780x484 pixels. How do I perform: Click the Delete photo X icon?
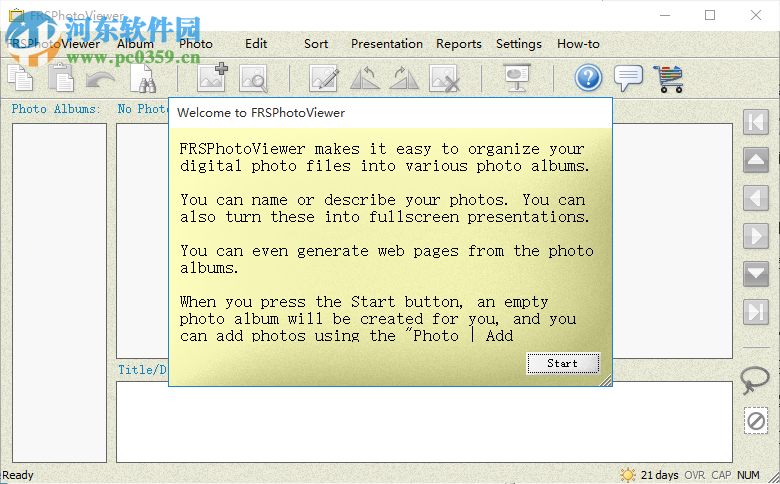pos(444,79)
